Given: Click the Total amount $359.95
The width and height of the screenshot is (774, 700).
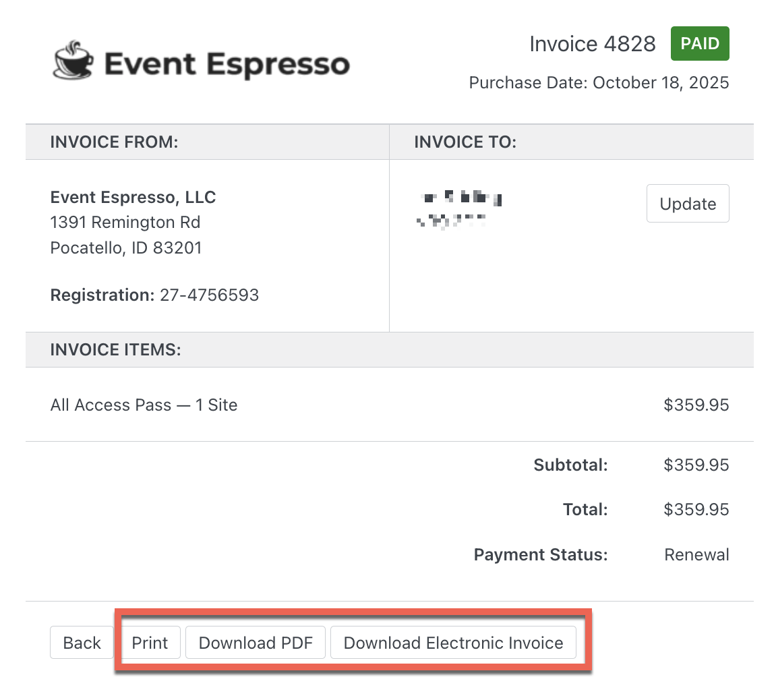Looking at the screenshot, I should 696,509.
